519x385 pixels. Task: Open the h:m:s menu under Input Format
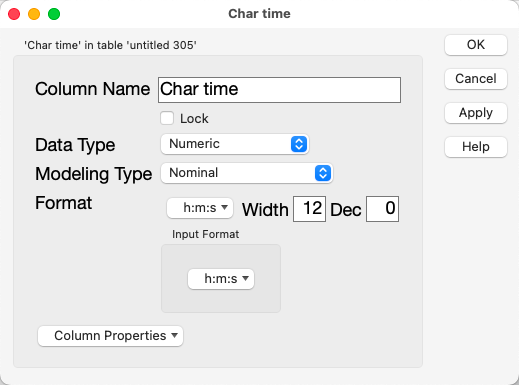[x=221, y=279]
